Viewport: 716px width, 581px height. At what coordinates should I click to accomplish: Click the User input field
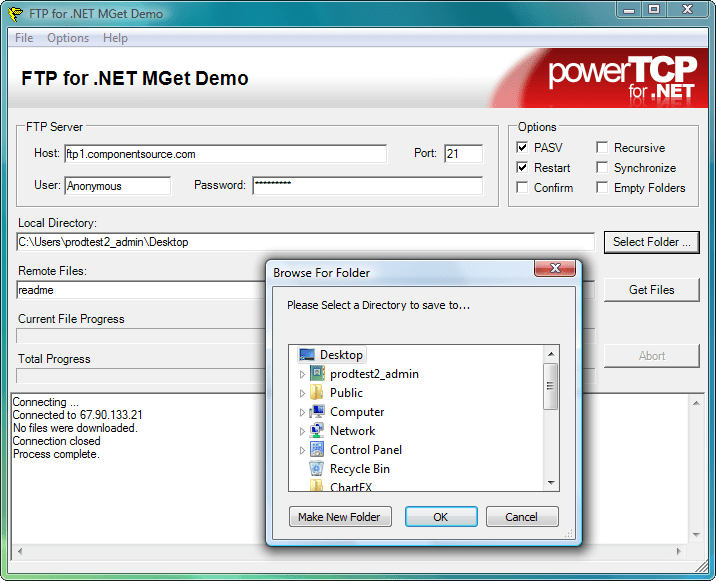(118, 185)
